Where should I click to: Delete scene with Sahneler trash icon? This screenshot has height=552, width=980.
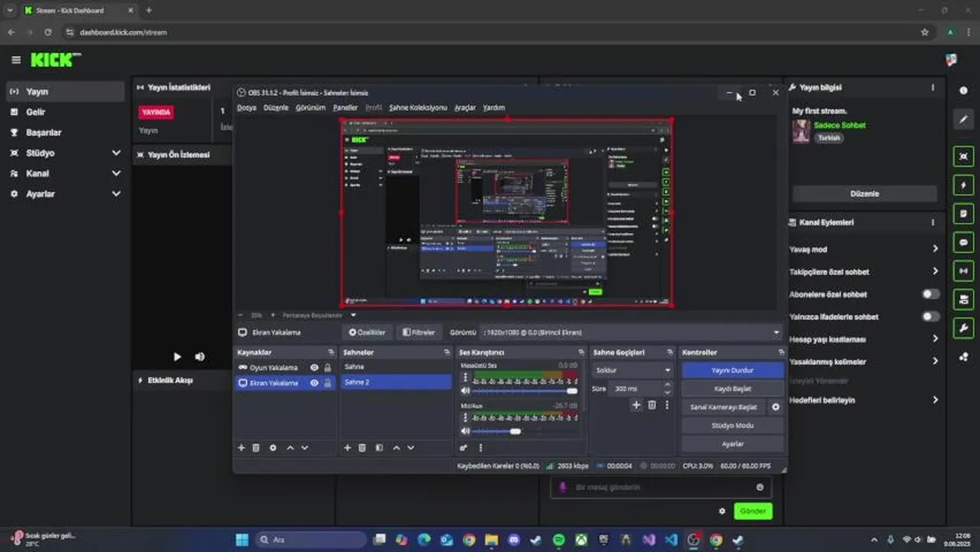[x=362, y=448]
